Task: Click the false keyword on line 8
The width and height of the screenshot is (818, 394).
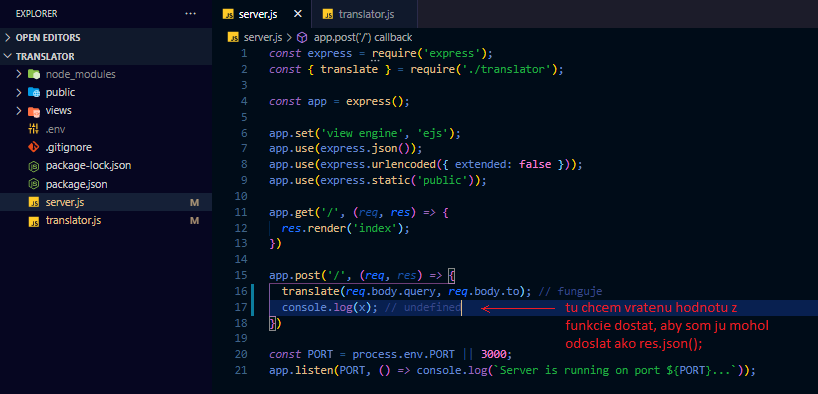Action: point(535,164)
